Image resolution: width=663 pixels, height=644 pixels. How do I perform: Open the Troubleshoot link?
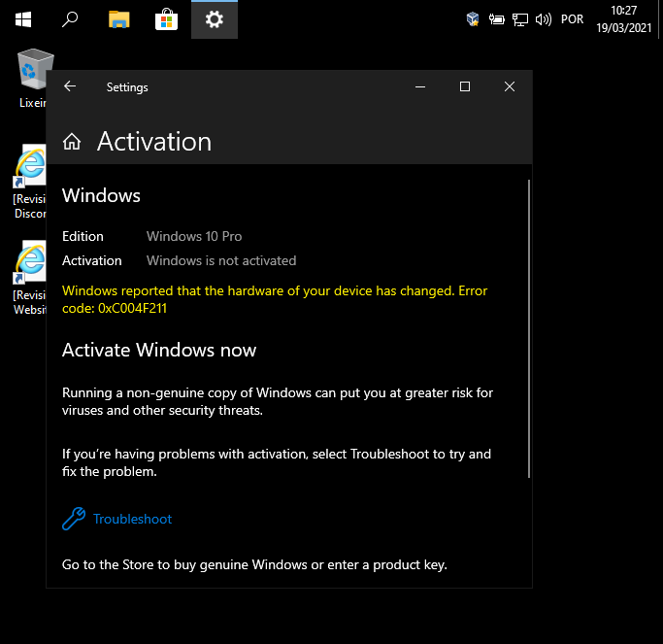(132, 519)
